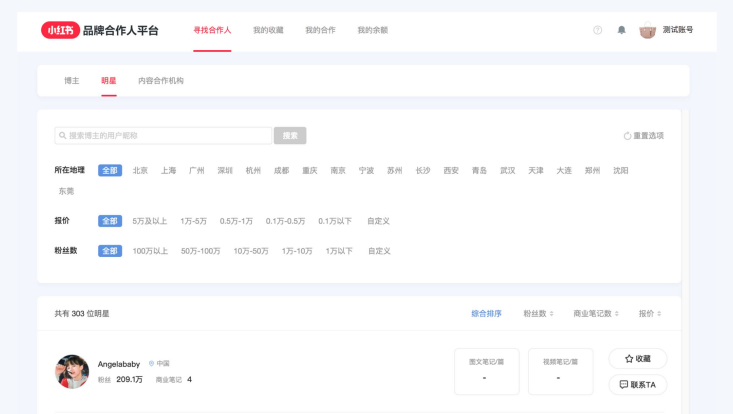Sort the star list by 报价 column

(x=650, y=314)
